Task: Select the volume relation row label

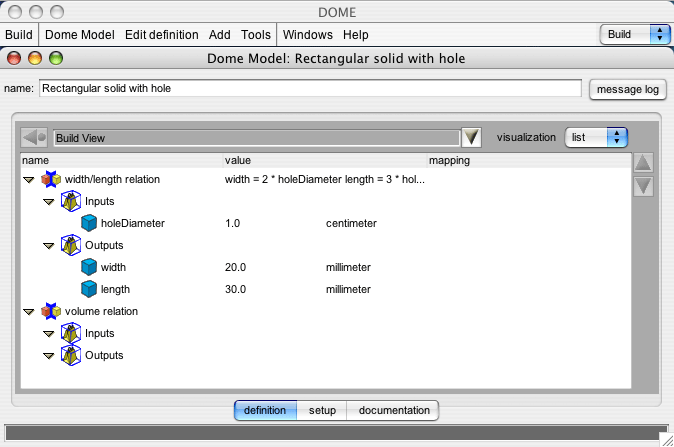Action: click(x=101, y=311)
